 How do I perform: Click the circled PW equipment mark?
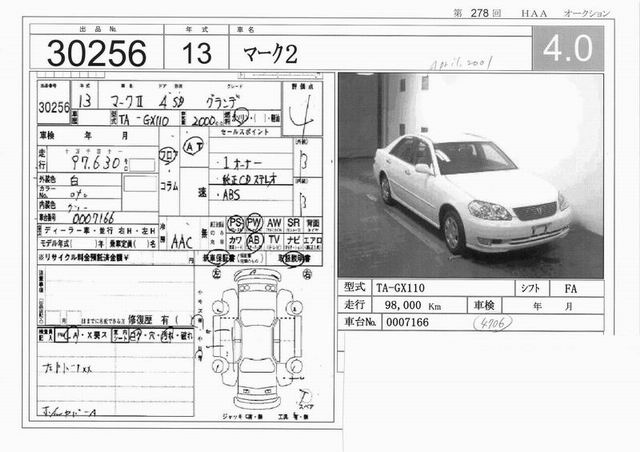coord(254,223)
